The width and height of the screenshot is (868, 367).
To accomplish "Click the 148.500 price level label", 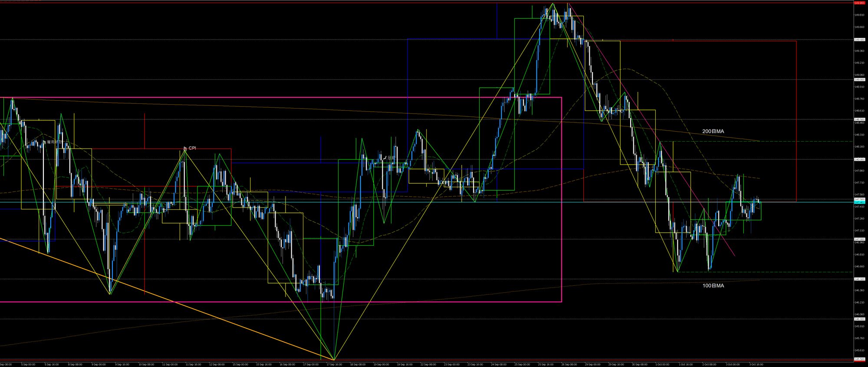I will pyautogui.click(x=859, y=119).
